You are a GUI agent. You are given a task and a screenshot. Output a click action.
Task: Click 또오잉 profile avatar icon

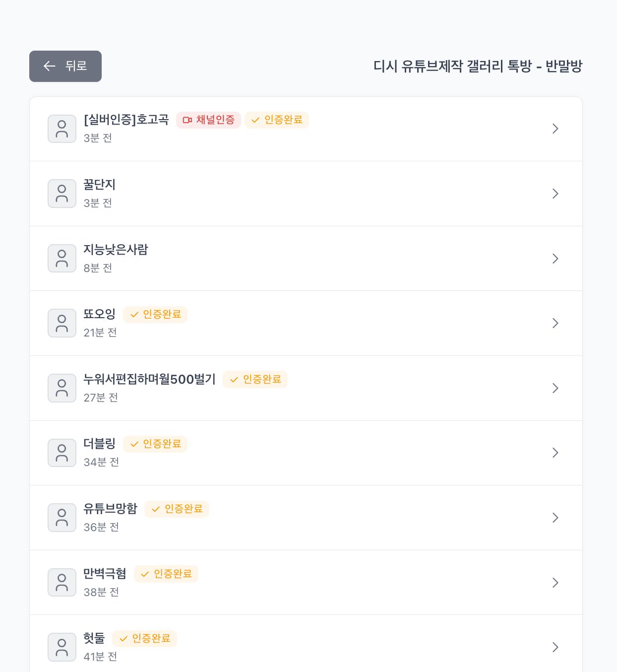(x=62, y=323)
